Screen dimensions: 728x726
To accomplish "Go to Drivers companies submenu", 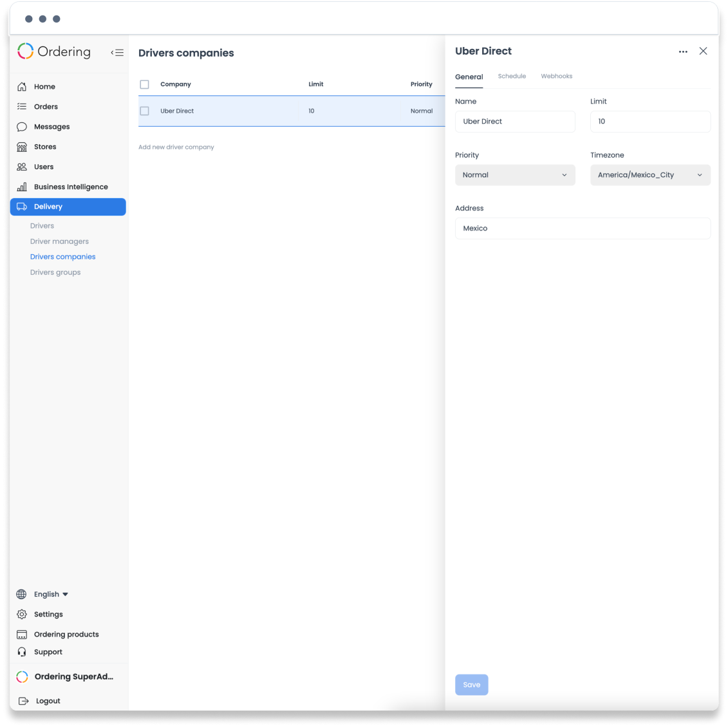I will click(x=62, y=257).
